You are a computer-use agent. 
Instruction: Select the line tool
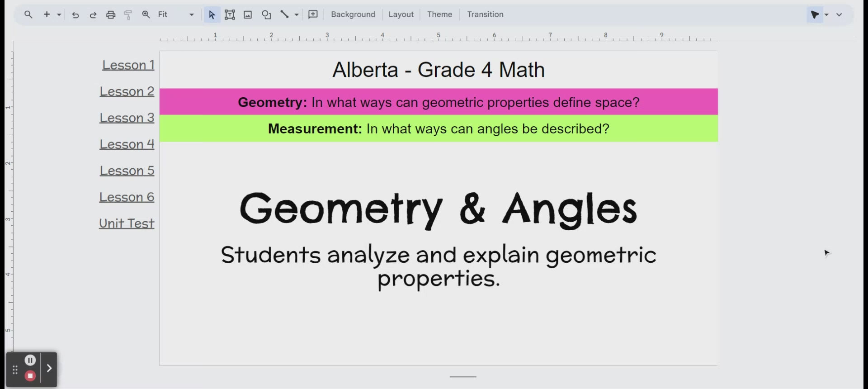pos(284,14)
